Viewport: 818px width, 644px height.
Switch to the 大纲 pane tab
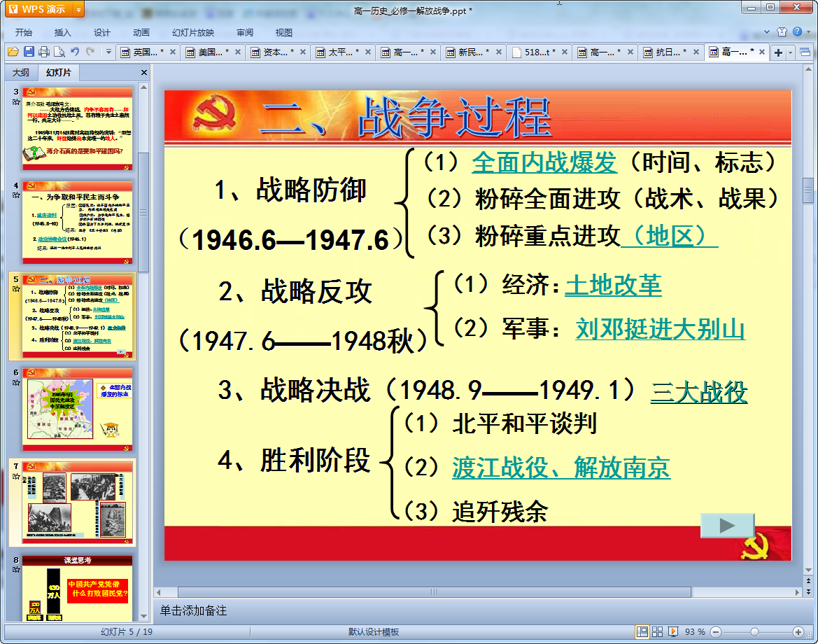click(21, 73)
